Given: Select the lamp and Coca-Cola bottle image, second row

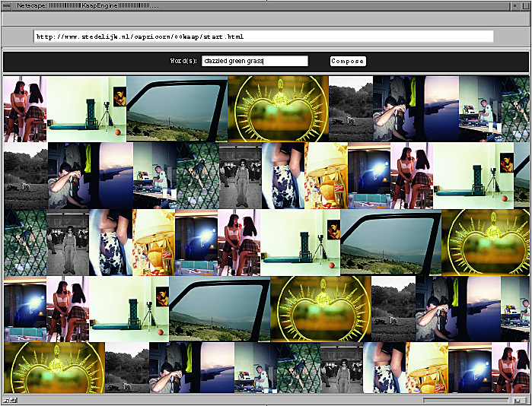Looking at the screenshot, I should tap(326, 176).
